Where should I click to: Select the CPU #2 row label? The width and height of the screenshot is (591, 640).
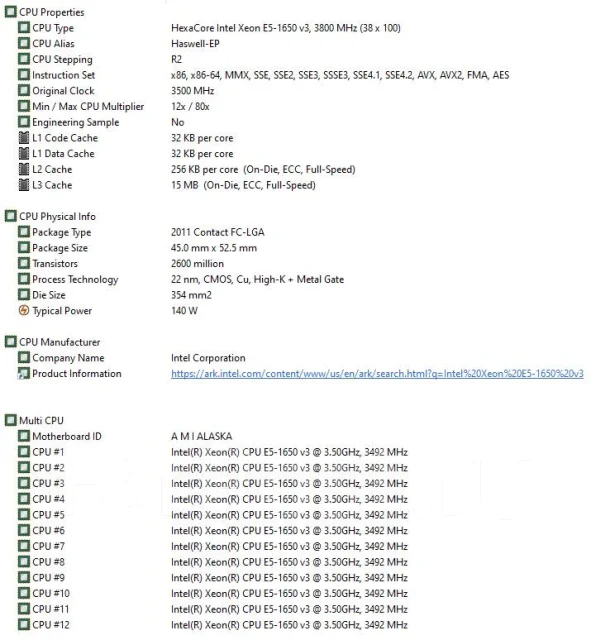click(48, 468)
